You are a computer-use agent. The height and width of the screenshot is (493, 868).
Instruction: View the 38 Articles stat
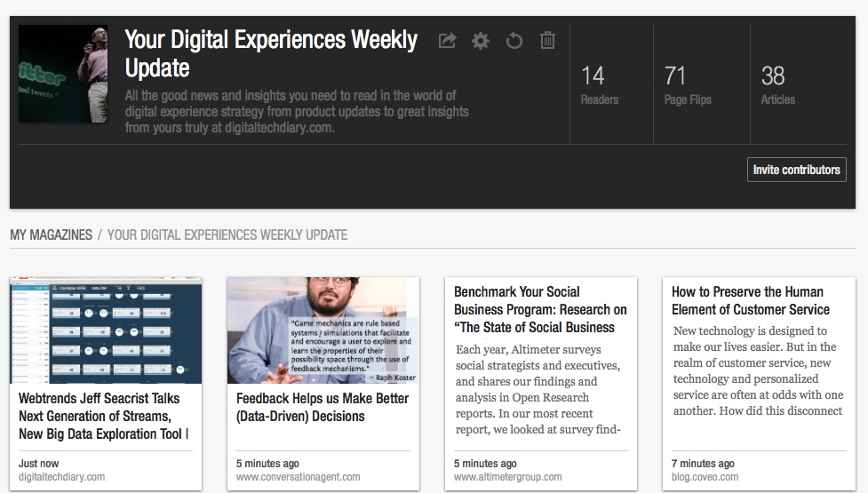tap(777, 84)
